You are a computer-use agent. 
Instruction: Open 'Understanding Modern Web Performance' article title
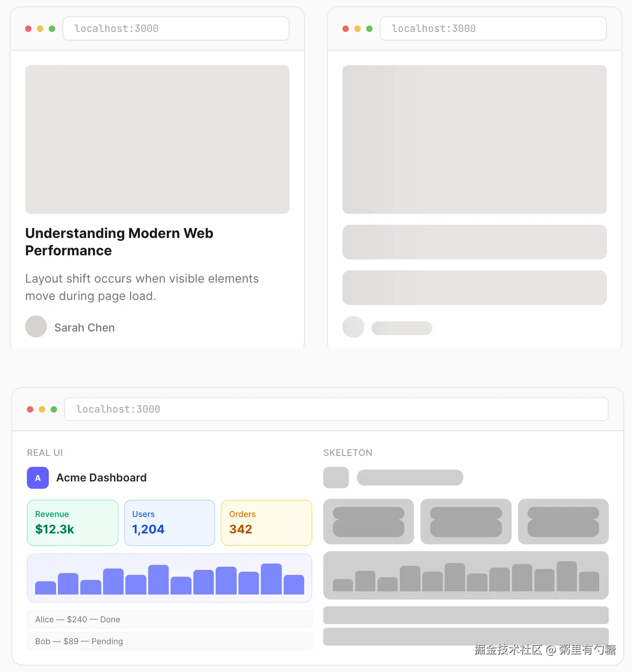119,242
